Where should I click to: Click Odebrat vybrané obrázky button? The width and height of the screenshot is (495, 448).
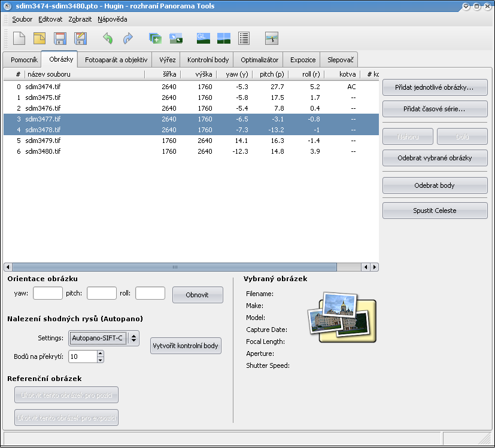pos(435,159)
